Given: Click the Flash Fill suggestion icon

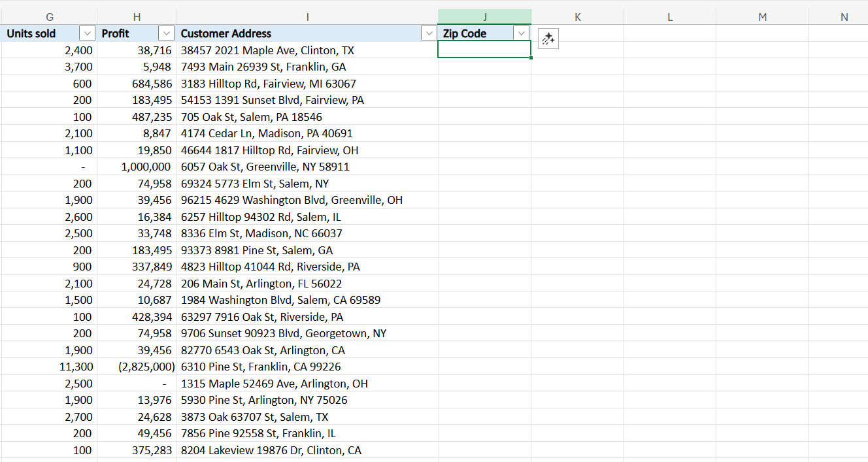Looking at the screenshot, I should [x=548, y=39].
